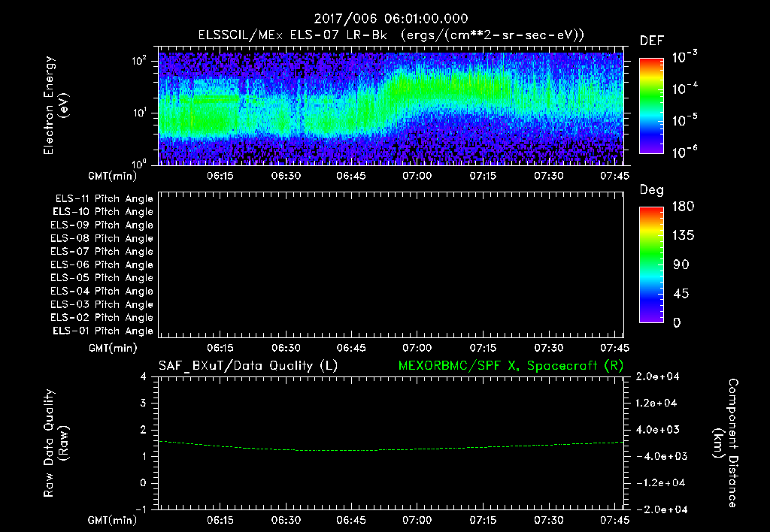This screenshot has width=770, height=532.
Task: Click the DEF color scale bar
Action: pos(651,105)
